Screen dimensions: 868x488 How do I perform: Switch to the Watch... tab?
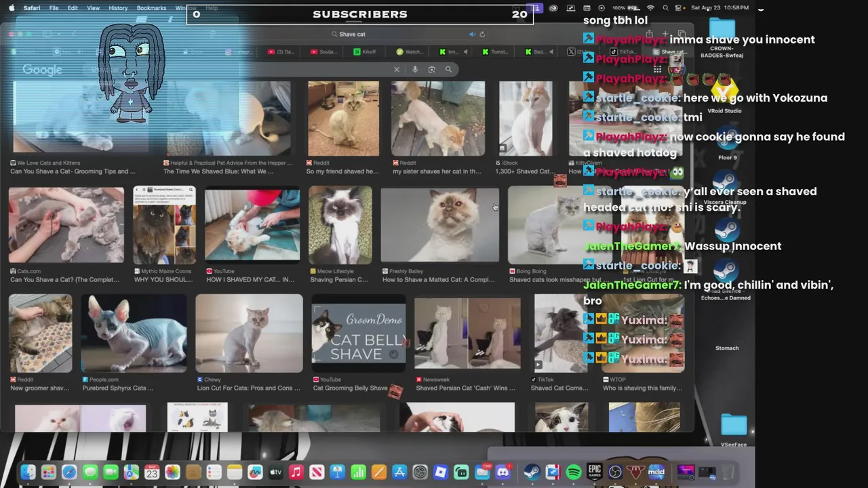coord(410,52)
